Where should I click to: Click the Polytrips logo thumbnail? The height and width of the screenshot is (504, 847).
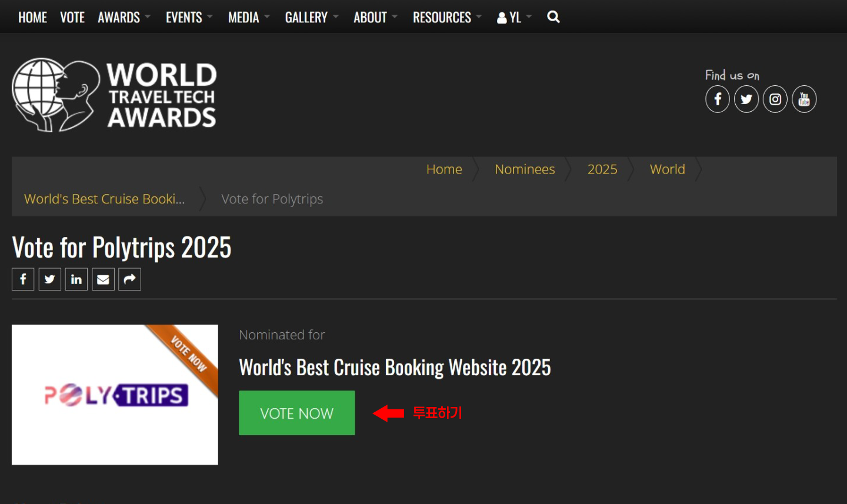115,395
